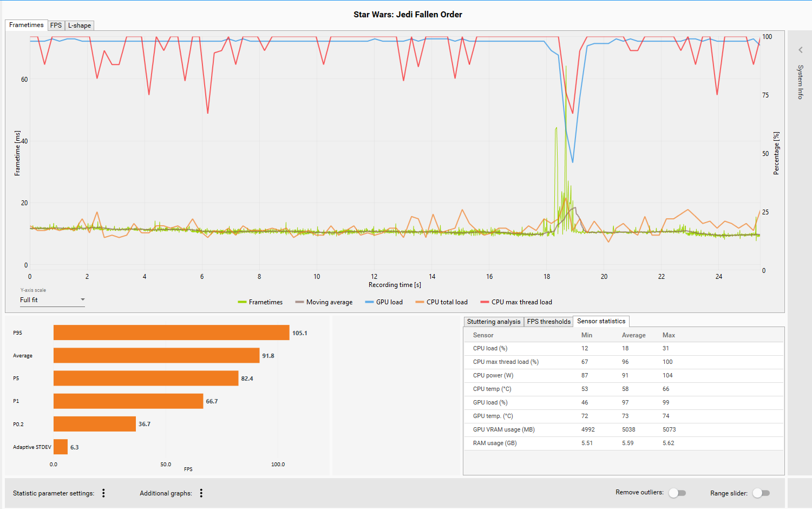This screenshot has height=509, width=812.
Task: Click the Average FPS bar
Action: point(156,356)
